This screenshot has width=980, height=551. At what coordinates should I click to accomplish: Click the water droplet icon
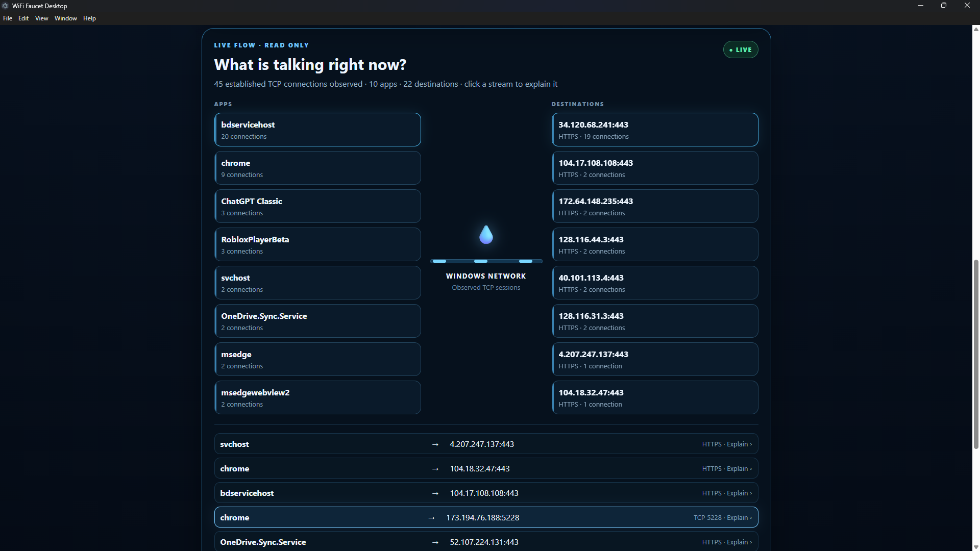(486, 235)
